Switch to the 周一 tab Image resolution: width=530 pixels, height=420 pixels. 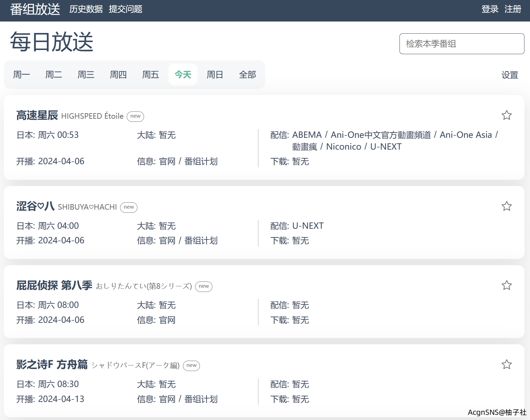pos(22,75)
